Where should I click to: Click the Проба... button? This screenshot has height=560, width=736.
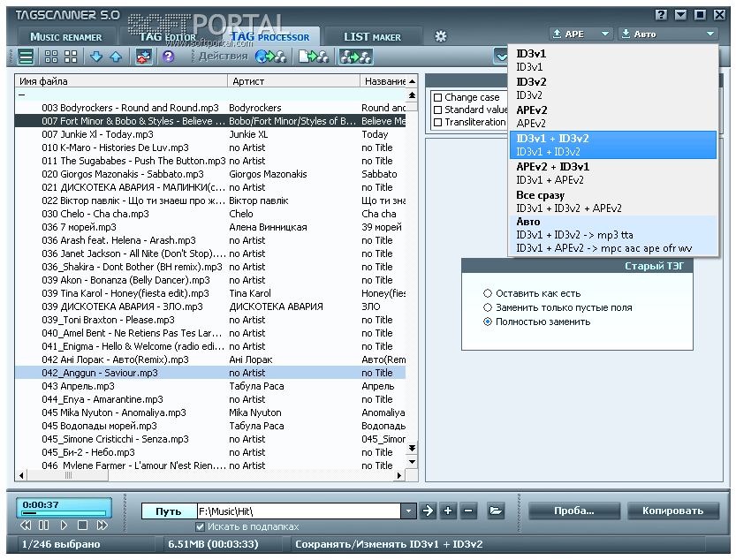[573, 511]
